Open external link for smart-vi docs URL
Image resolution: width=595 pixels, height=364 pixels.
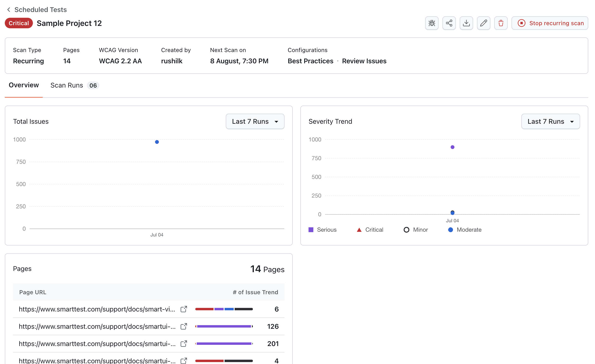(184, 309)
